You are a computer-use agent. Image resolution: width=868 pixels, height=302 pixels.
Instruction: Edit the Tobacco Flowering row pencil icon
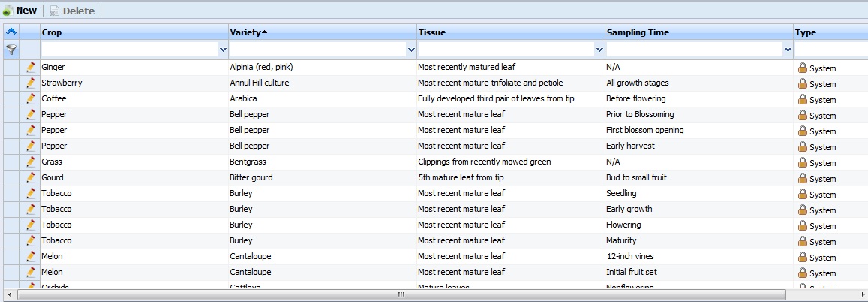(31, 225)
